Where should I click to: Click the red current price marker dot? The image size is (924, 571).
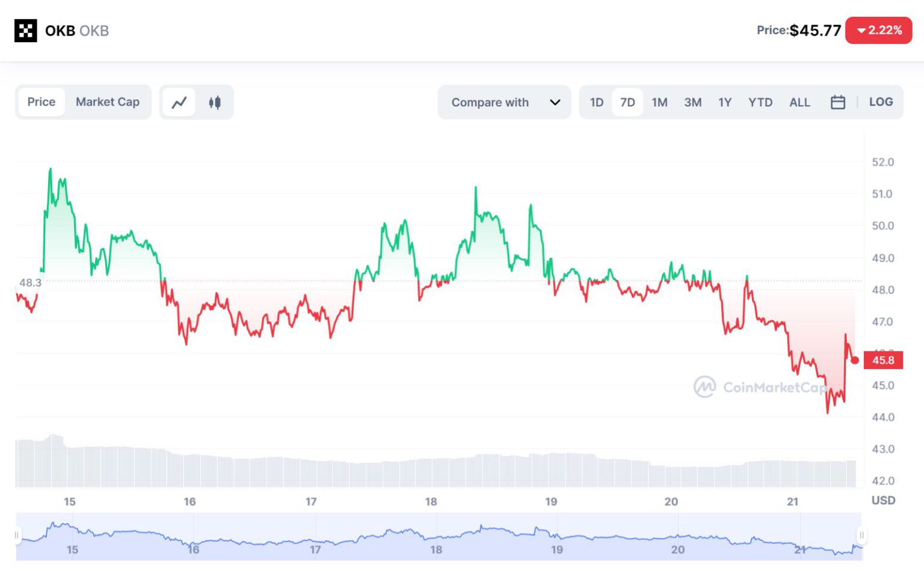click(x=855, y=360)
